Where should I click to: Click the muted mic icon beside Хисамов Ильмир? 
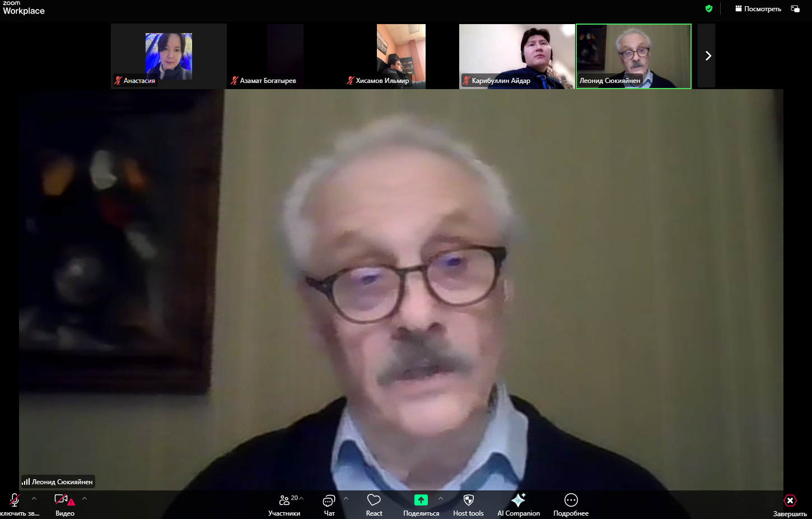pyautogui.click(x=351, y=81)
